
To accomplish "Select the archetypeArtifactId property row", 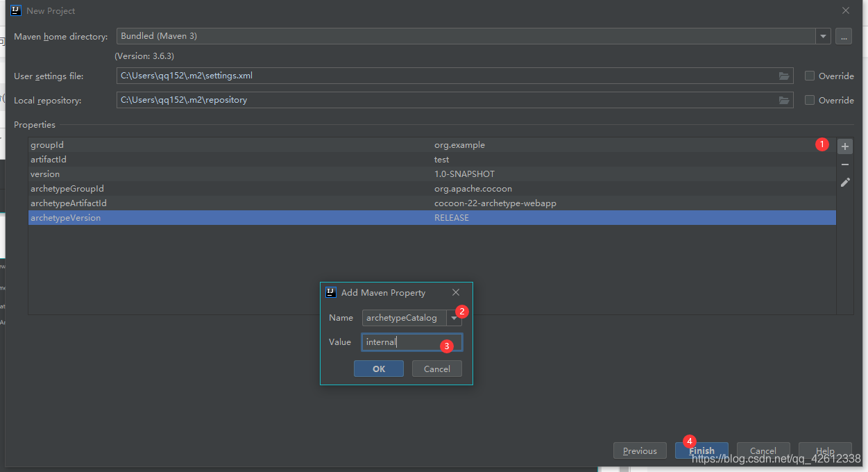I will (432, 203).
